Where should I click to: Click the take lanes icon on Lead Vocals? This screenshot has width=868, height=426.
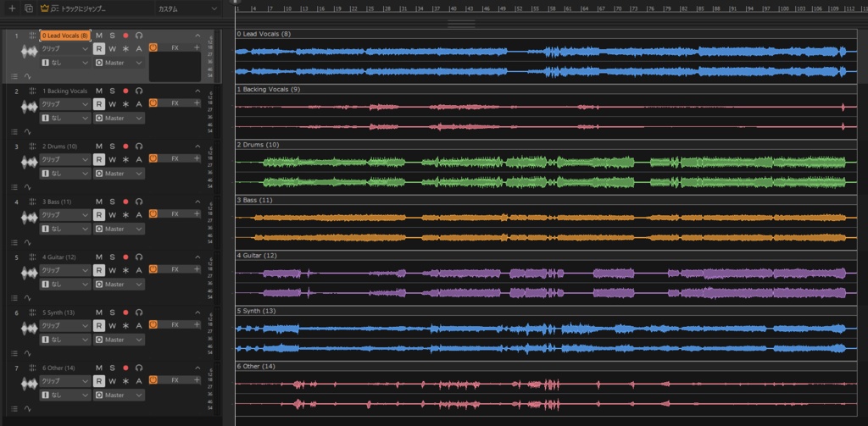point(14,76)
